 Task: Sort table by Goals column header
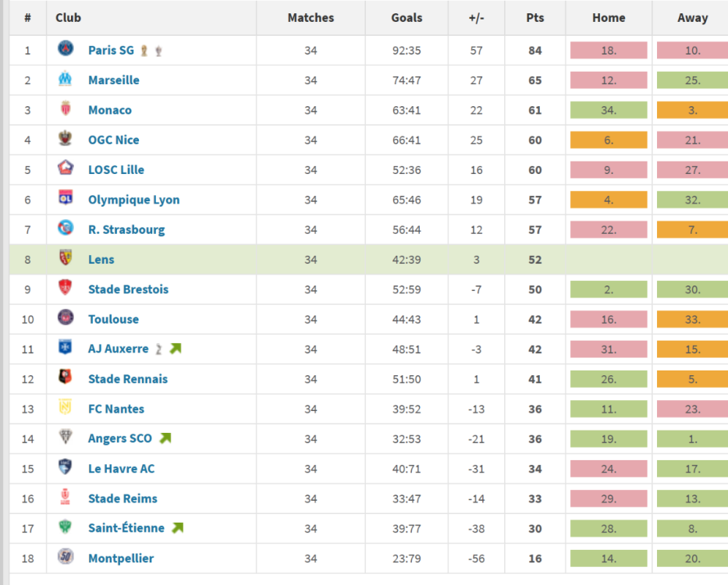407,17
